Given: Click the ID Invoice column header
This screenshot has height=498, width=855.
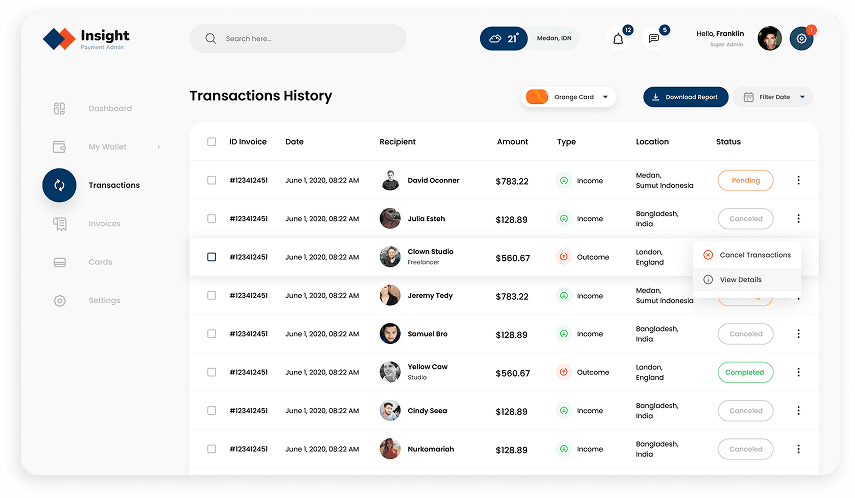Looking at the screenshot, I should point(248,142).
